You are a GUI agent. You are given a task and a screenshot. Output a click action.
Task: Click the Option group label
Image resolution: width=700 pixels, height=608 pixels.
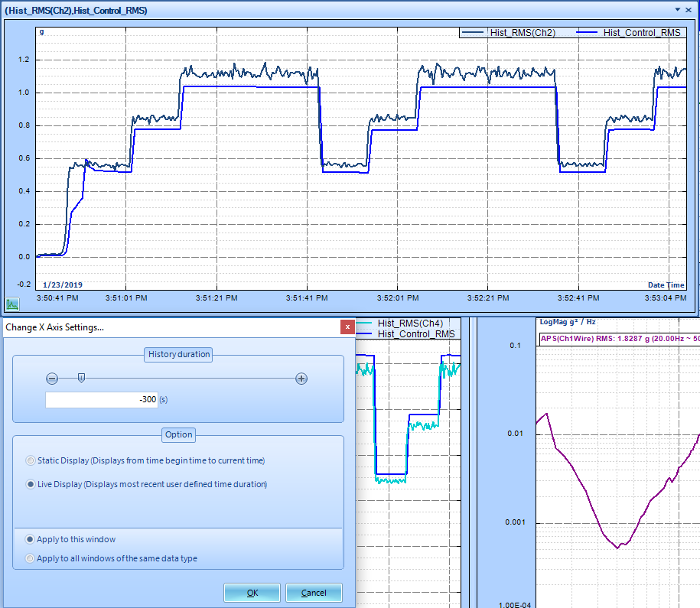click(x=178, y=435)
